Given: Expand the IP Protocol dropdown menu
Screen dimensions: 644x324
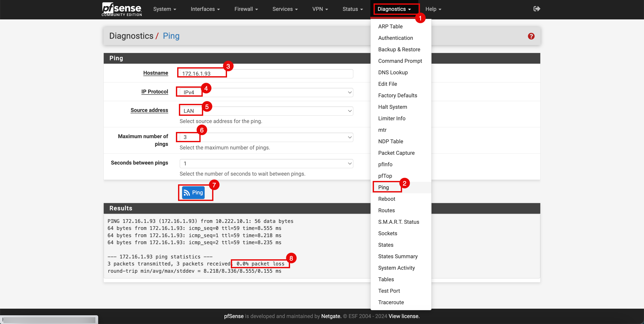Looking at the screenshot, I should pyautogui.click(x=267, y=92).
